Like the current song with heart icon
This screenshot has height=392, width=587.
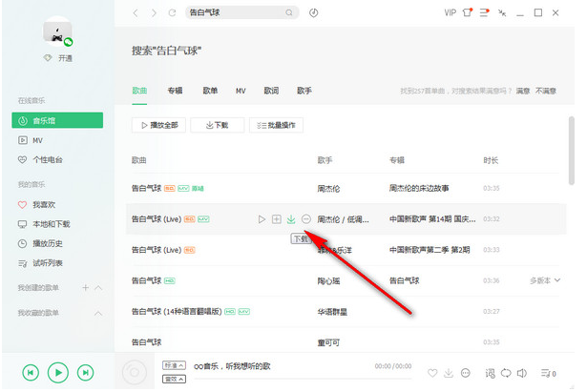(x=432, y=373)
